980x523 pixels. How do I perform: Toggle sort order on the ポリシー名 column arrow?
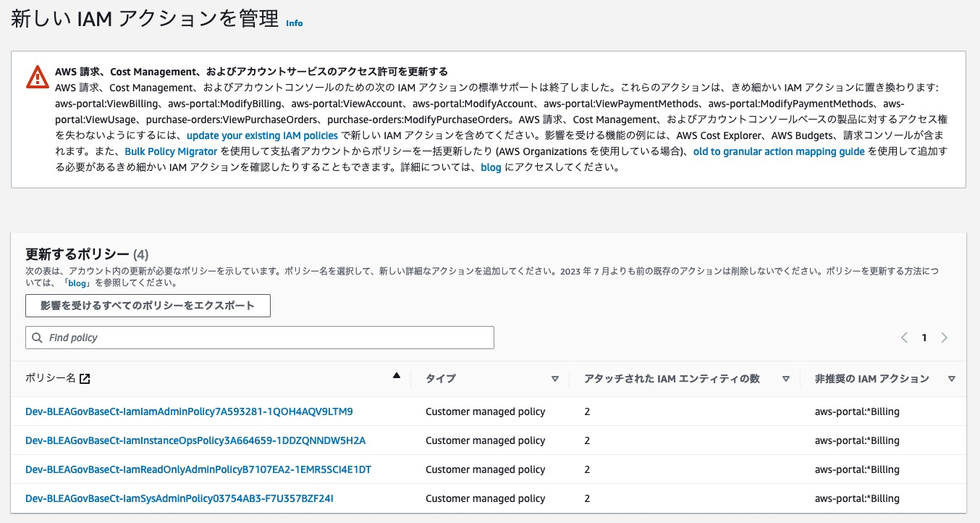[397, 375]
